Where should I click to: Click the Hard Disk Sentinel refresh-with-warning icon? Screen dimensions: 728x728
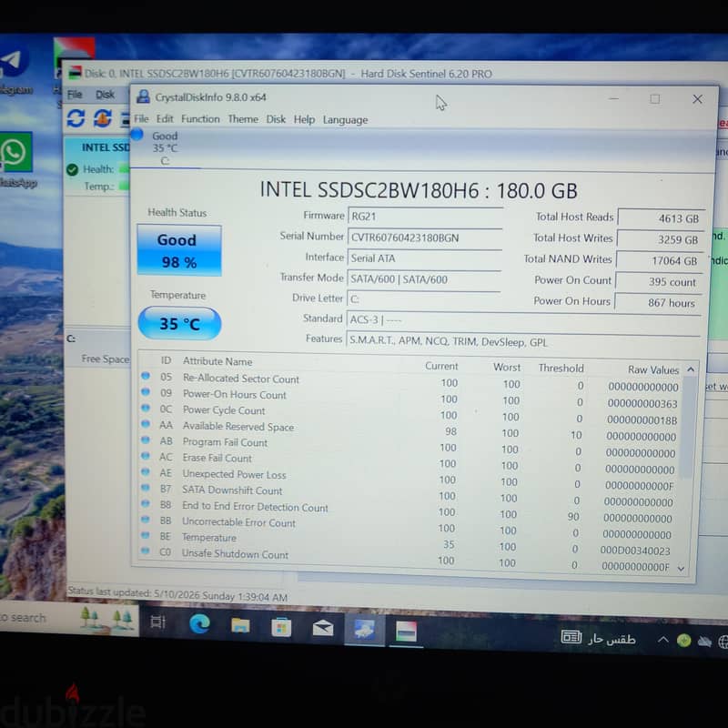click(103, 118)
